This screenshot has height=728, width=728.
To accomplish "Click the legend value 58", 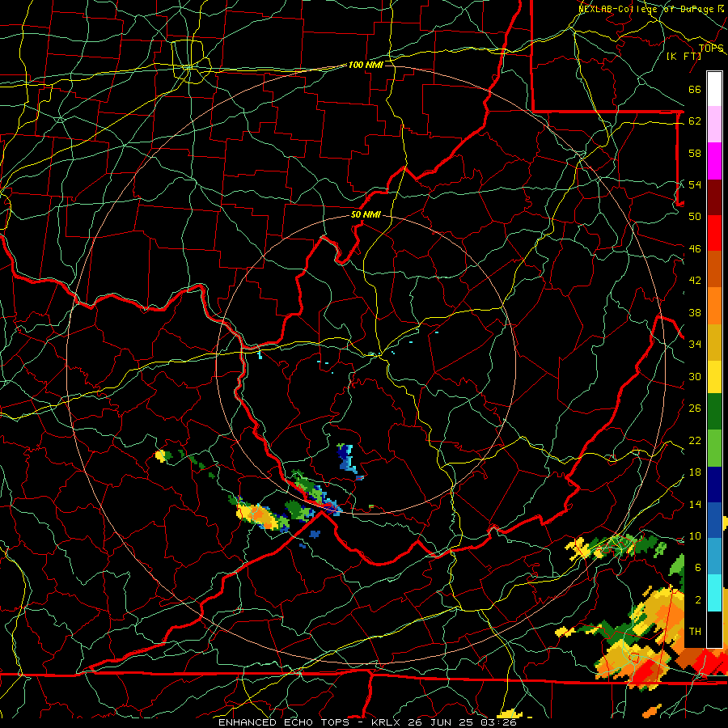I will [x=695, y=153].
